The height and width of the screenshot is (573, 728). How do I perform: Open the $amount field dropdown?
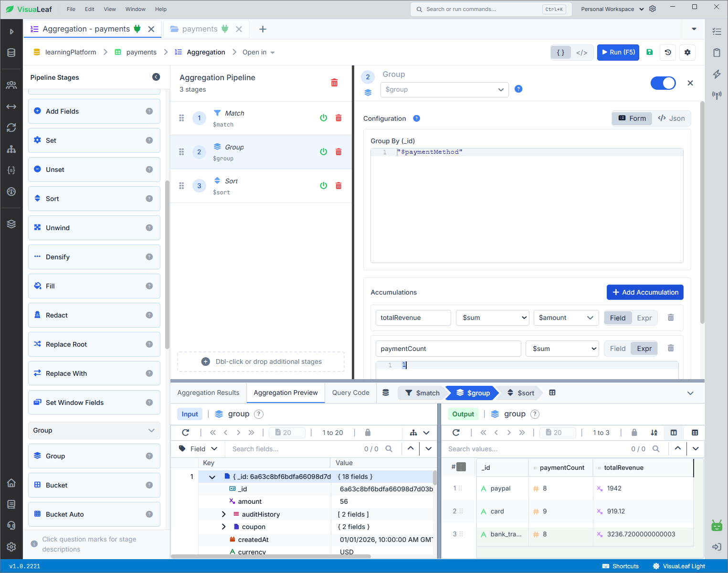[566, 318]
